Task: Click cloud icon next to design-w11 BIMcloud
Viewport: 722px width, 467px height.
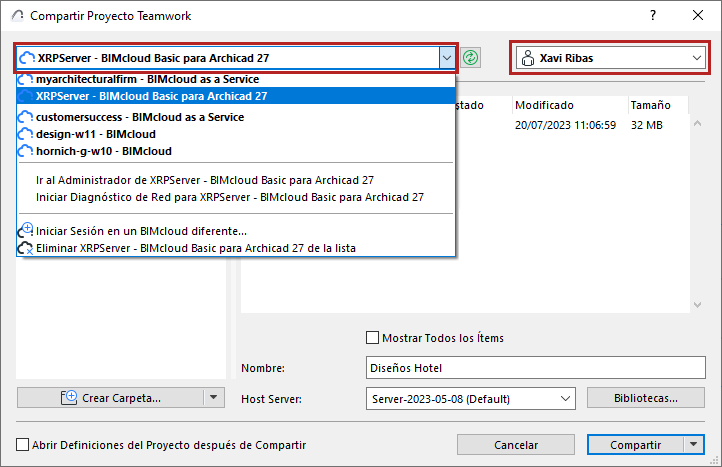Action: point(27,134)
